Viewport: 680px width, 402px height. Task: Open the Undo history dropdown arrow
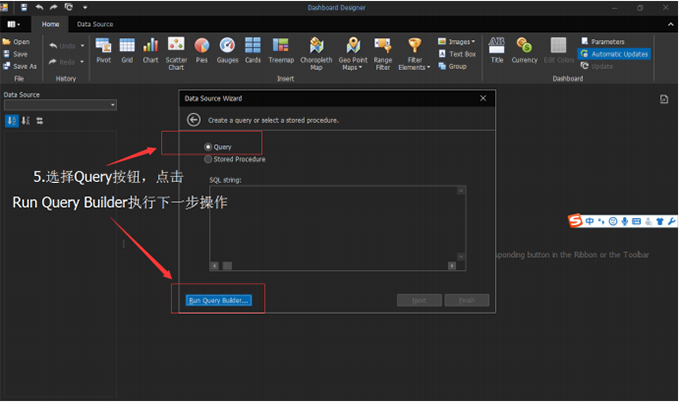(x=82, y=46)
